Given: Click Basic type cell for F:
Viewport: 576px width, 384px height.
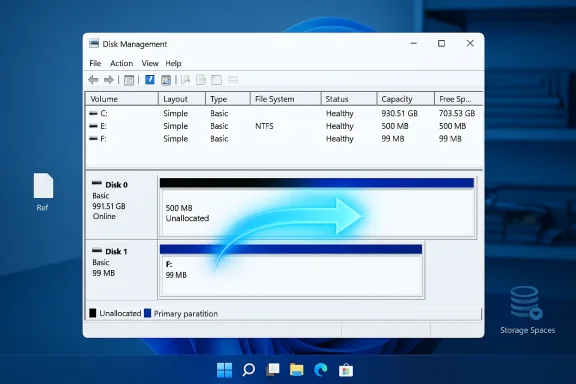Looking at the screenshot, I should pos(219,139).
